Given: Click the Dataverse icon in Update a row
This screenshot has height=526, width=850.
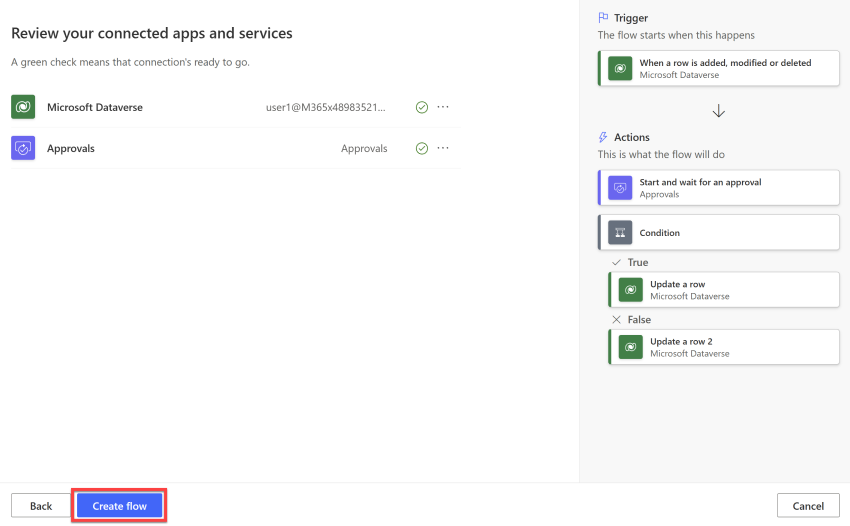Looking at the screenshot, I should pos(631,290).
